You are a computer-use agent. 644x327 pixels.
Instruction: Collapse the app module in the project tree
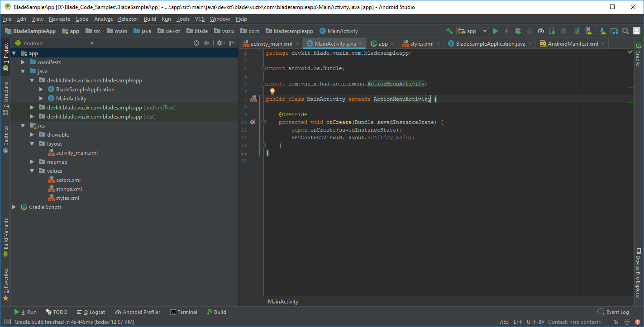(14, 53)
